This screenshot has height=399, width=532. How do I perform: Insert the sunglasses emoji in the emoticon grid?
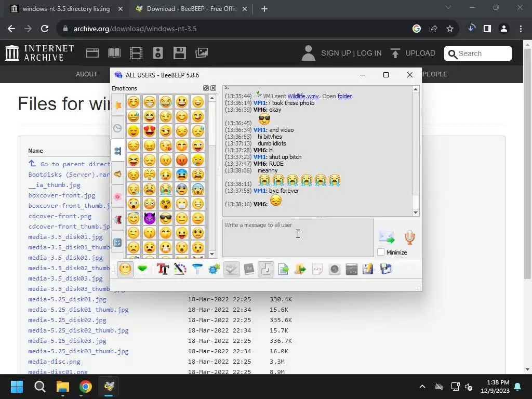166,218
